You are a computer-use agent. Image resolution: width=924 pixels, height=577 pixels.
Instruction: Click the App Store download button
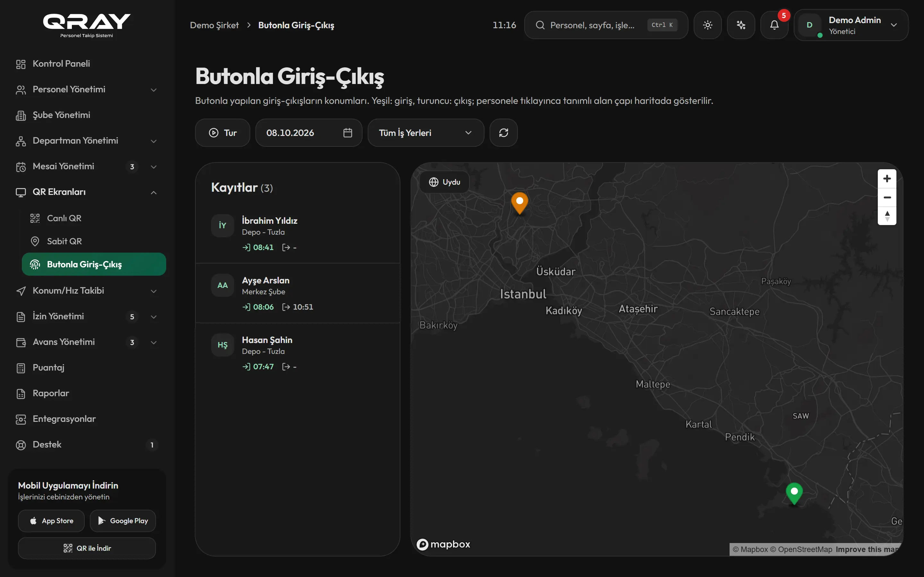pyautogui.click(x=51, y=521)
